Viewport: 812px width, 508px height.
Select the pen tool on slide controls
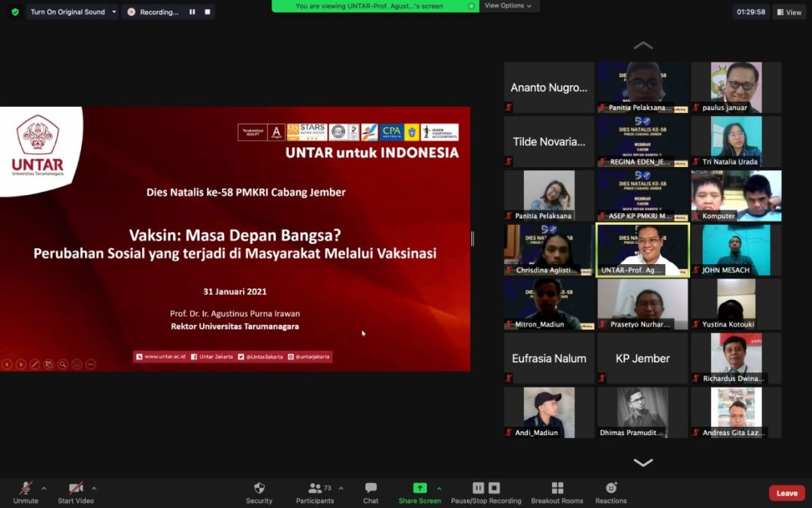pyautogui.click(x=35, y=364)
